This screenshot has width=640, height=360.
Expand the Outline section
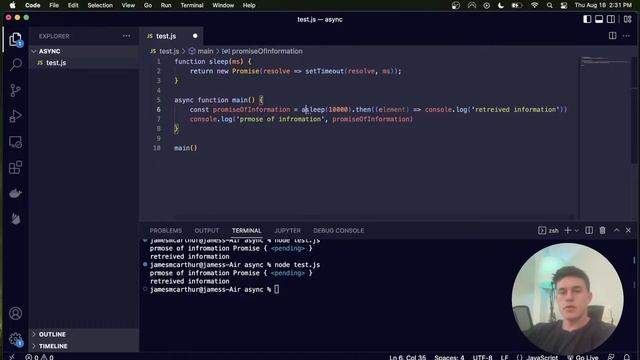point(84,334)
